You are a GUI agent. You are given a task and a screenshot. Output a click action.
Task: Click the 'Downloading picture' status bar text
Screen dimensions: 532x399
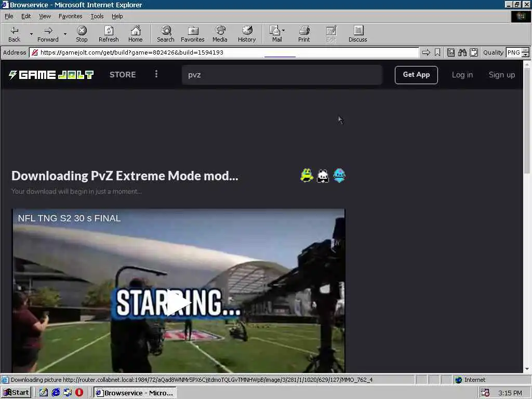pos(192,380)
